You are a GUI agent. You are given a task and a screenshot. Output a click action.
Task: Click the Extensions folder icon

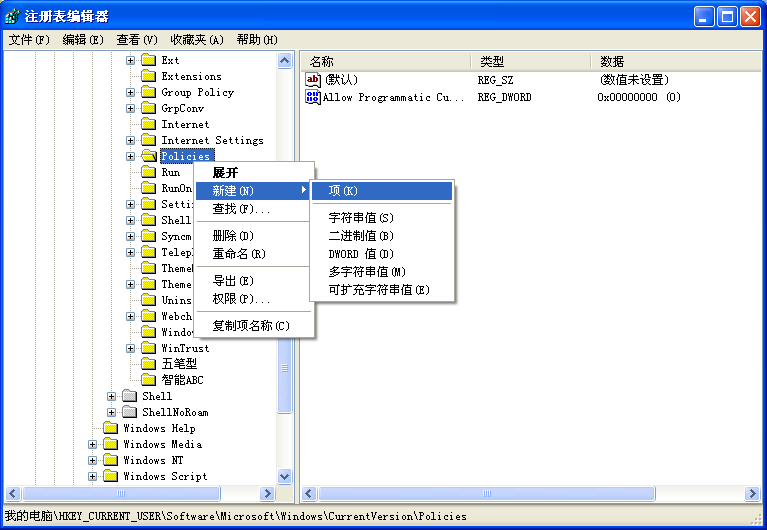coord(148,76)
